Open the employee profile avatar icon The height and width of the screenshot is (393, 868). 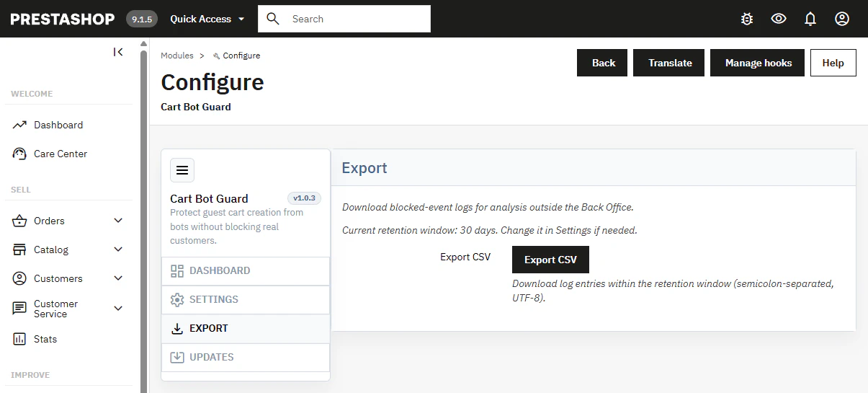(x=842, y=19)
